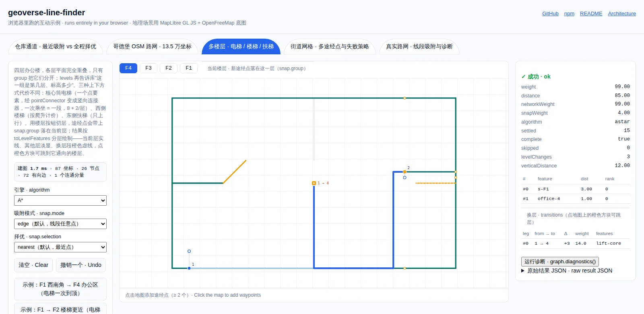Open the GitHub link
The width and height of the screenshot is (644, 314).
tap(550, 14)
